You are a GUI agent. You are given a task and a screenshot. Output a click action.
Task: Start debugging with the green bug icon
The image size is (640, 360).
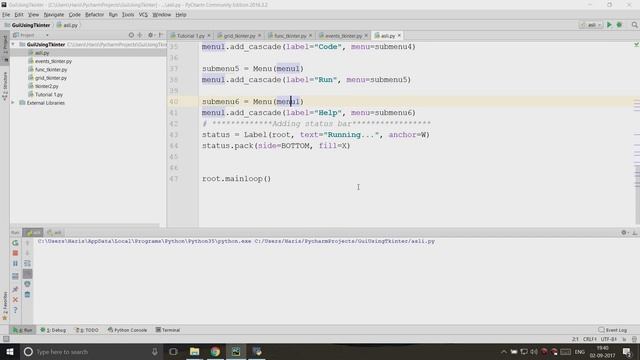619,25
